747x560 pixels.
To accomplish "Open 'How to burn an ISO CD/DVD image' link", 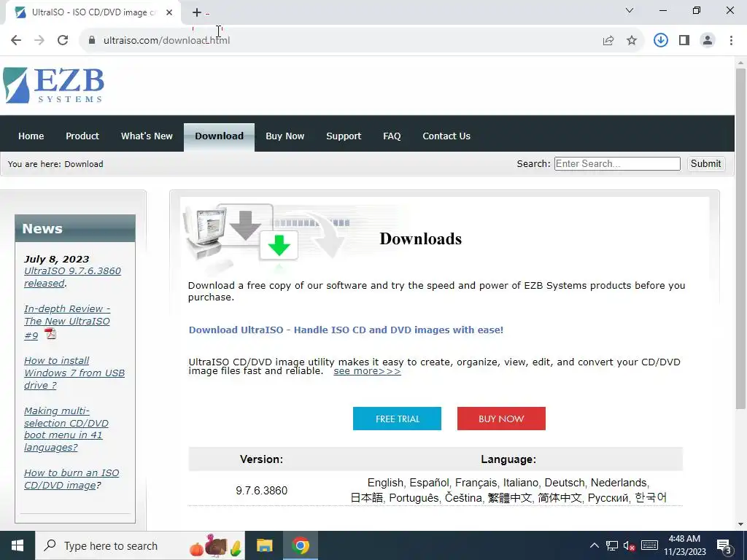I will pos(71,479).
